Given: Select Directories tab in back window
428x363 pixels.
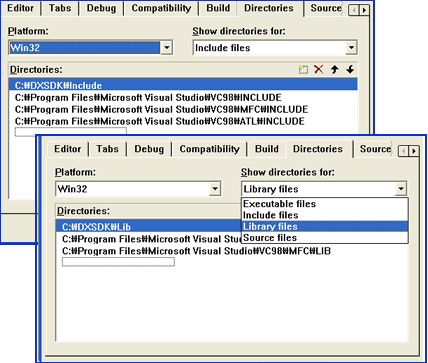Looking at the screenshot, I should (269, 8).
